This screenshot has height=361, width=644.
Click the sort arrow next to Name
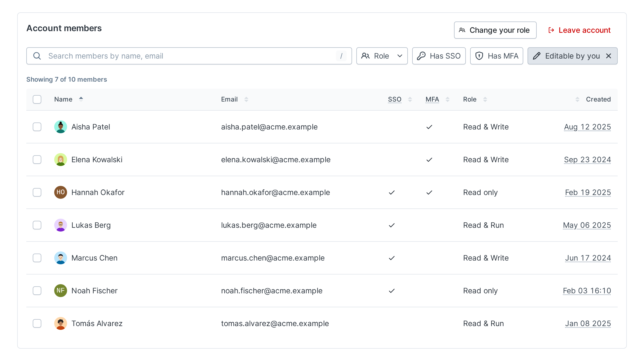[81, 99]
